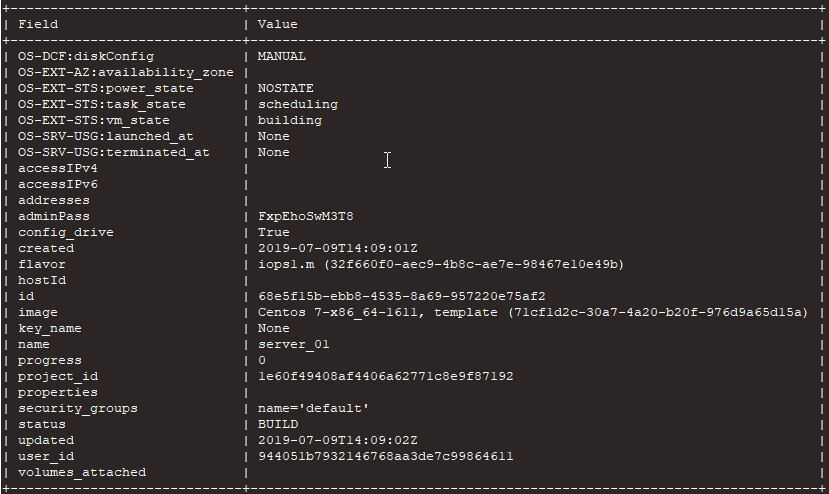
Task: Click the task_state value scheduling
Action: [x=298, y=104]
